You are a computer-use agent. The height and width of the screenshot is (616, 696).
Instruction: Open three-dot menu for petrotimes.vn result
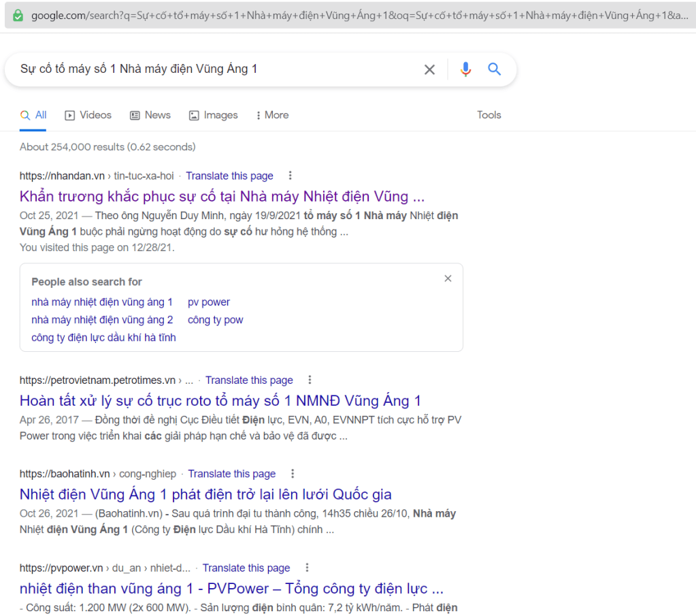(310, 380)
